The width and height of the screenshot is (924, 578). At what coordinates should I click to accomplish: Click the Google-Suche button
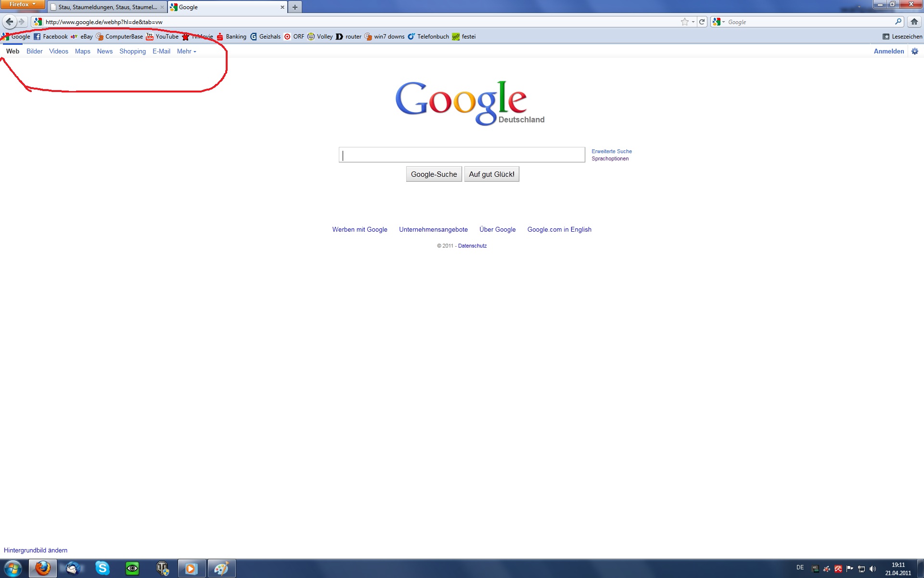click(434, 174)
